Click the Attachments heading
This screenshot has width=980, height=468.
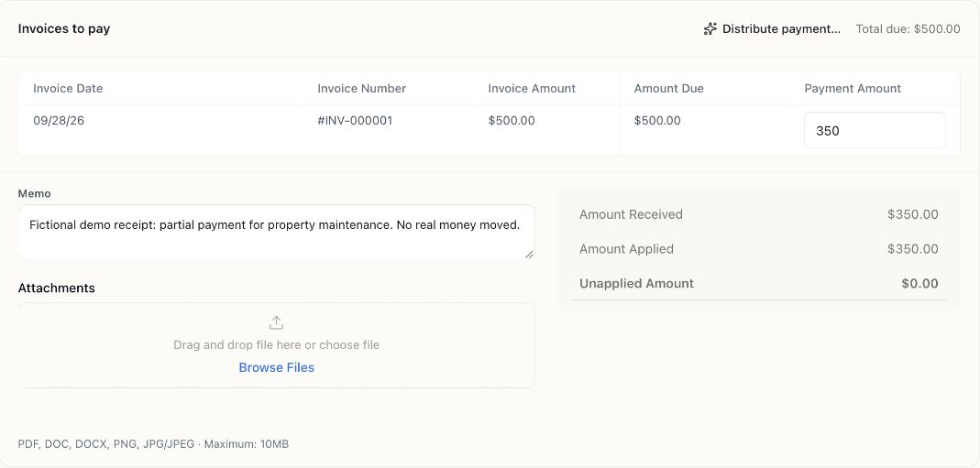pyautogui.click(x=56, y=288)
